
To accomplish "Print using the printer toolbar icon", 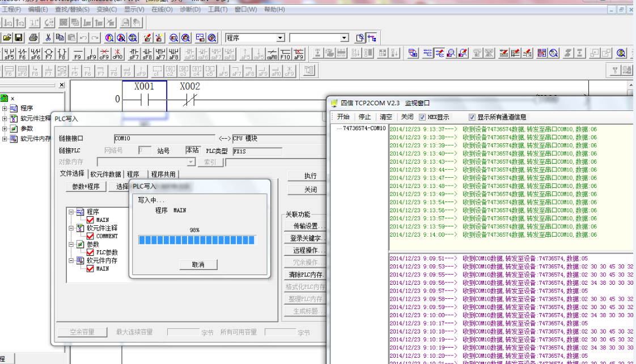I will pyautogui.click(x=33, y=38).
